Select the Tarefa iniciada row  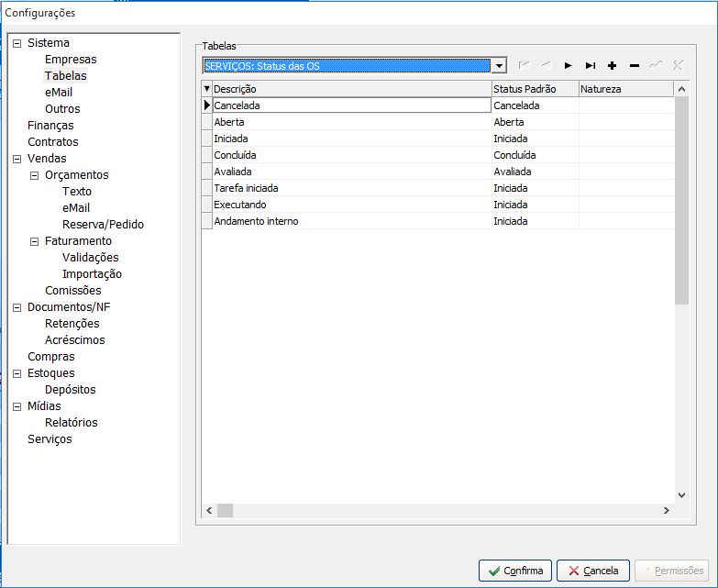coord(352,188)
